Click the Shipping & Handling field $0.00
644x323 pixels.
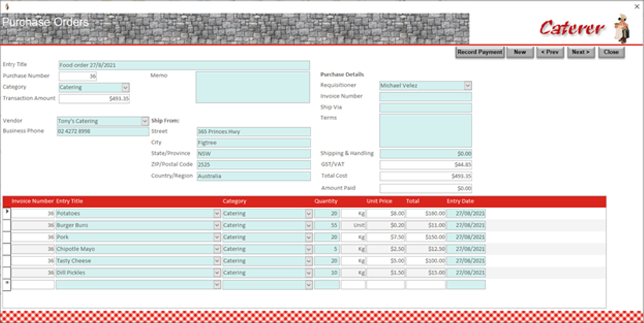click(x=426, y=154)
